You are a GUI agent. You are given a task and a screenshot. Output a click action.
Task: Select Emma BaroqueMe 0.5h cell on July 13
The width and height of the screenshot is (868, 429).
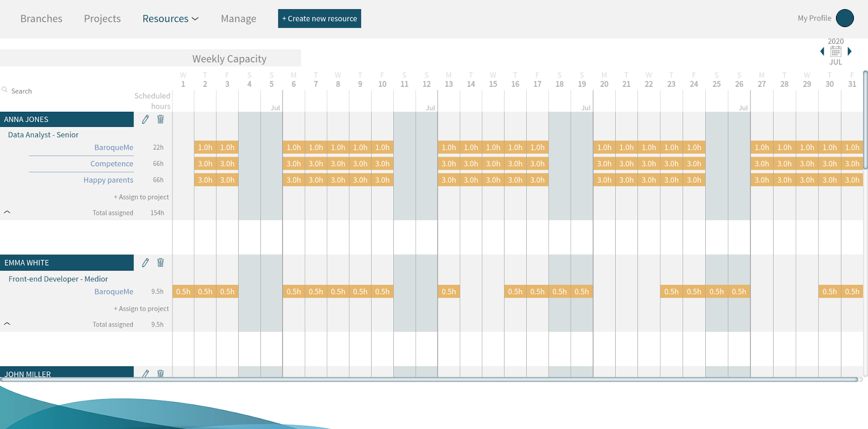point(449,292)
